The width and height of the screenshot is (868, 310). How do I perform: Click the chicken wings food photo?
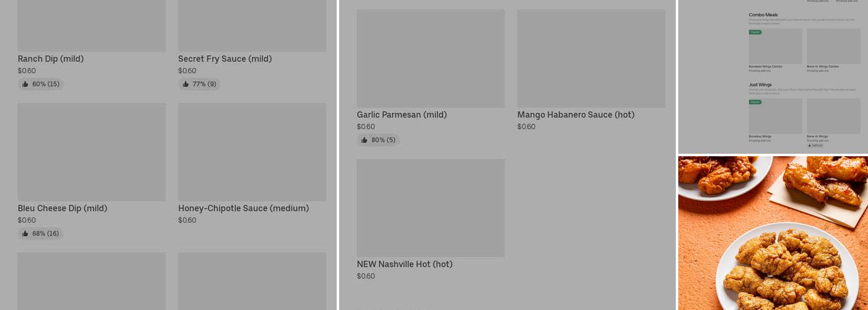pos(773,232)
